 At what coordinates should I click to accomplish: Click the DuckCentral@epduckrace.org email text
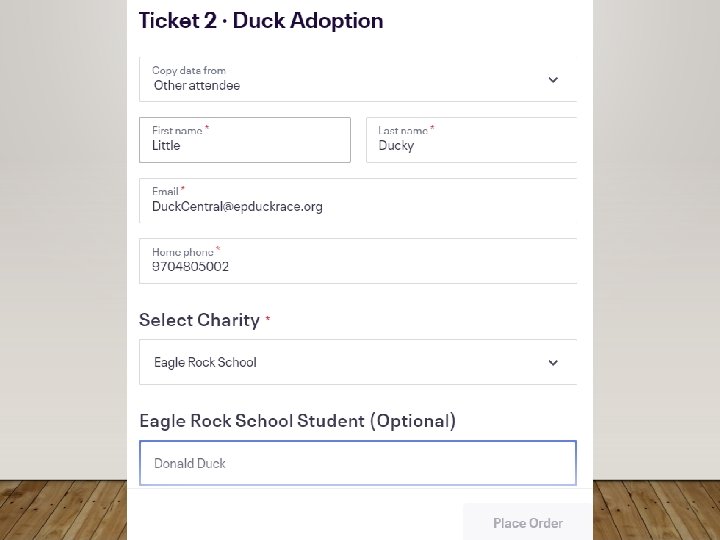(x=237, y=207)
